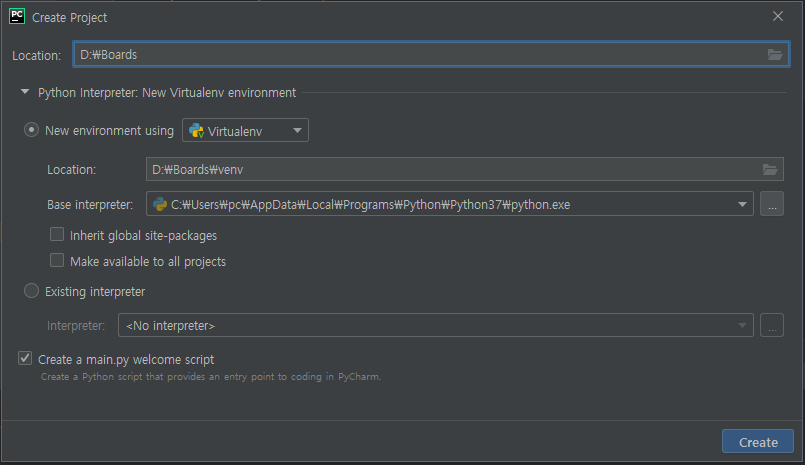The width and height of the screenshot is (805, 465).
Task: Click the welcome script description text
Action: [x=211, y=377]
